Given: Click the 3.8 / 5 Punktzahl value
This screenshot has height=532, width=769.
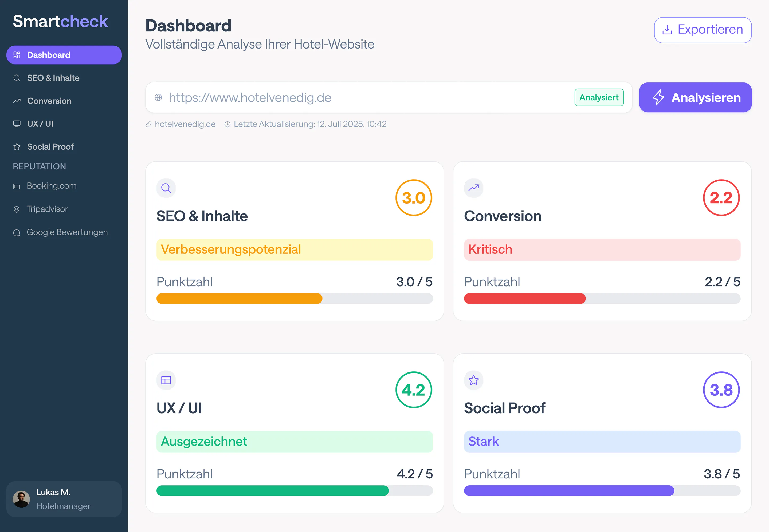Looking at the screenshot, I should [x=722, y=474].
